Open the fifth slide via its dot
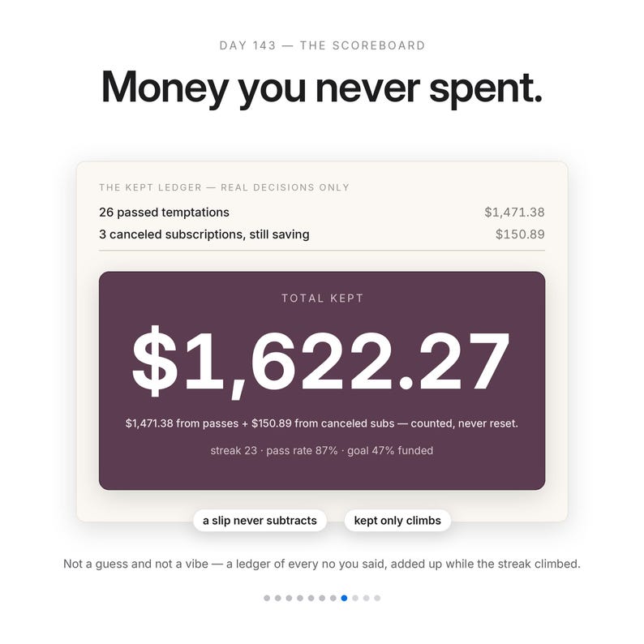The image size is (644, 644). click(x=311, y=598)
